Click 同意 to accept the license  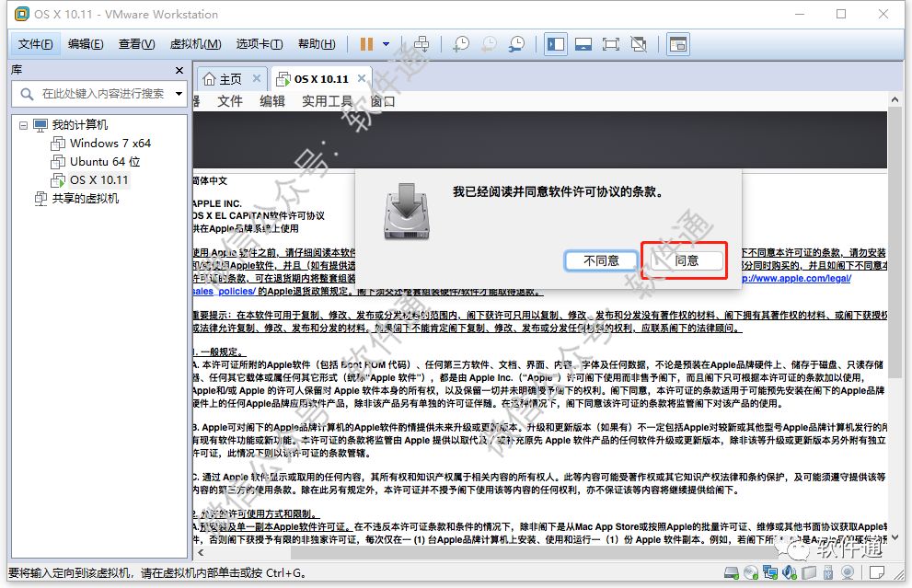click(687, 260)
